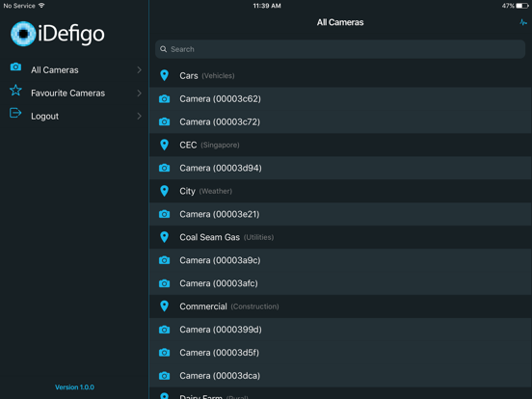The image size is (532, 399).
Task: Click camera icon for Camera (00003c72)
Action: (164, 121)
